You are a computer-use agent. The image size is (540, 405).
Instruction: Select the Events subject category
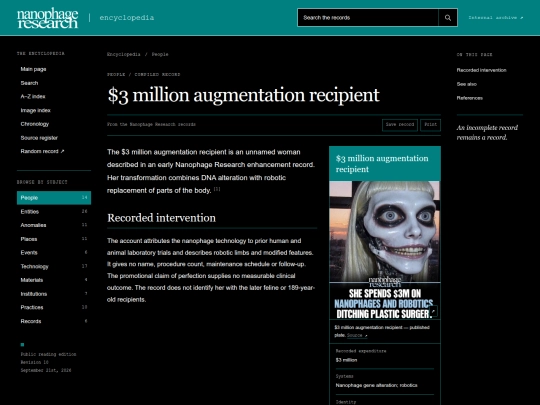54,252
